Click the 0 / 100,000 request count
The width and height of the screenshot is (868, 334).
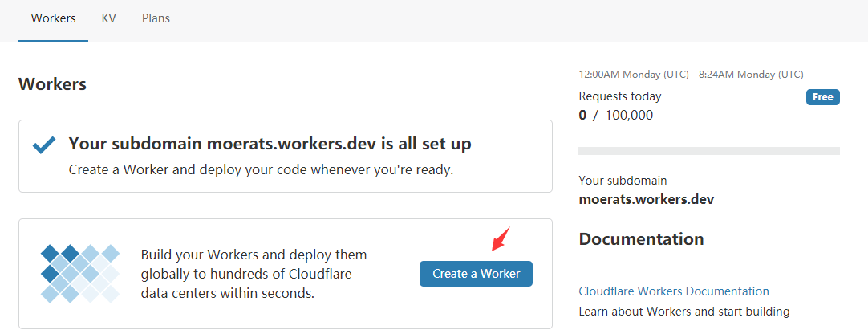click(x=615, y=115)
